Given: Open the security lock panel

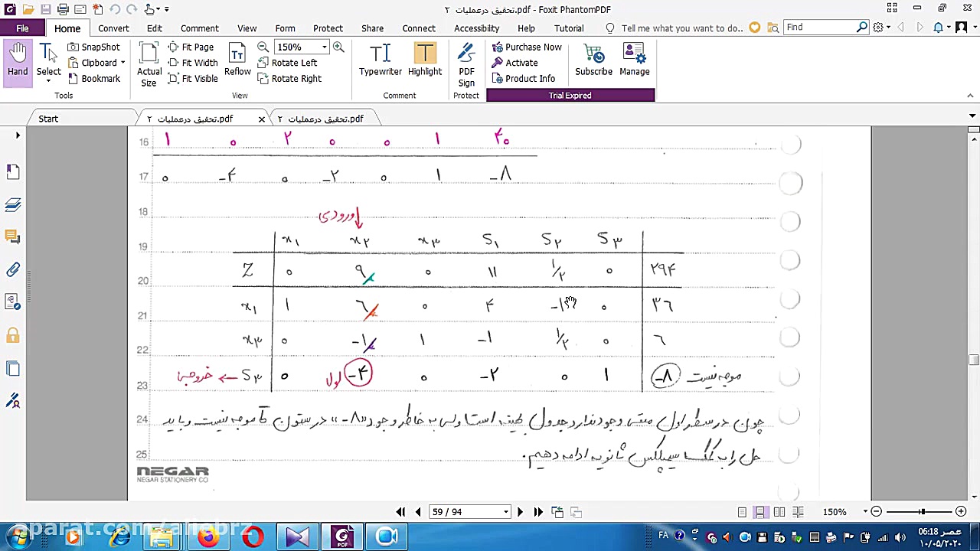Looking at the screenshot, I should click(x=13, y=335).
